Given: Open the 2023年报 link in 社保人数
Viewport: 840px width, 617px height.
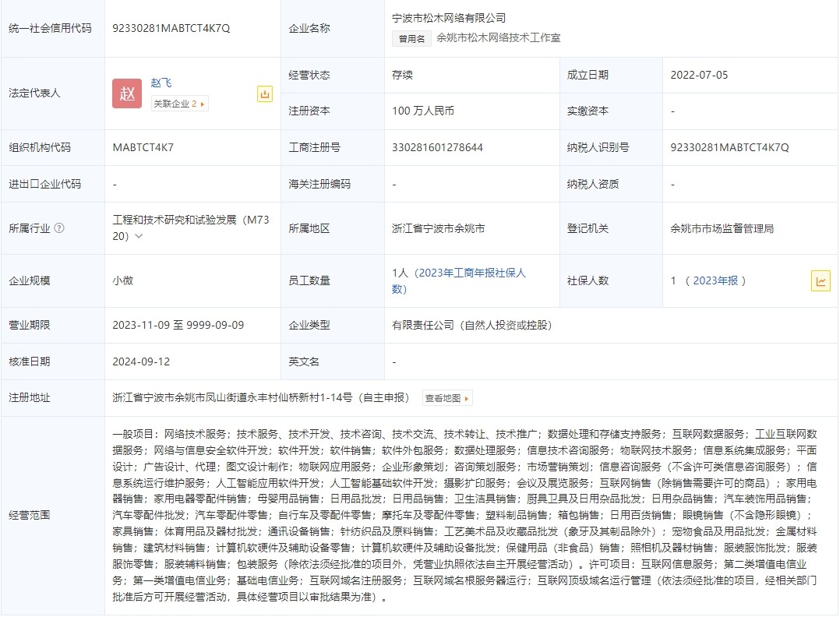Looking at the screenshot, I should click(715, 280).
